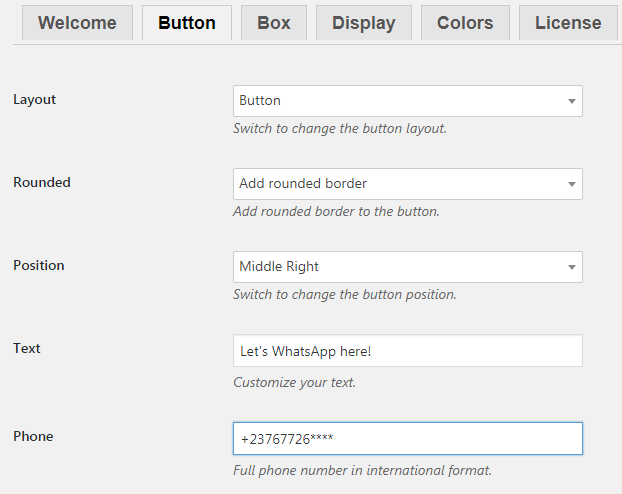Go to the Display tab
This screenshot has height=494, width=622.
coord(364,23)
